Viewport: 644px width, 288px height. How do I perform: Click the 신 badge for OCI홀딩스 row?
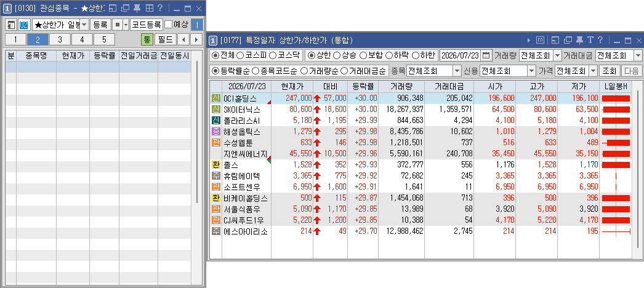(x=215, y=98)
